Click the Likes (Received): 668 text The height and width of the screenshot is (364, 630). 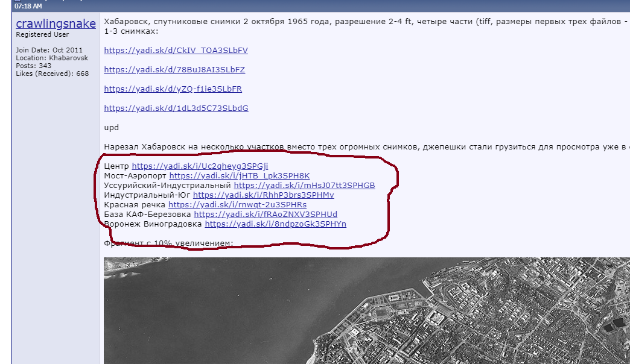pyautogui.click(x=52, y=74)
